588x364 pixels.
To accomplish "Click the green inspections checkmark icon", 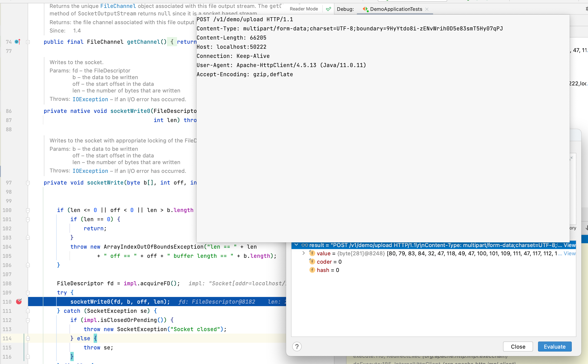I will point(328,9).
